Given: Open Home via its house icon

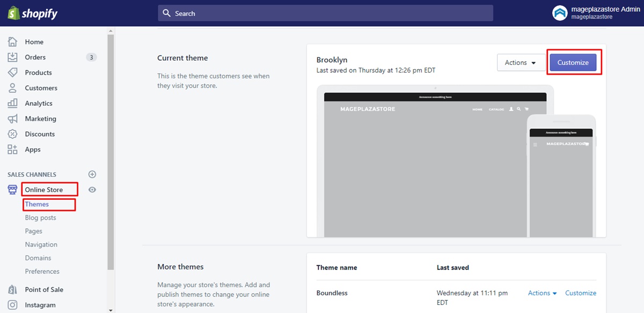Looking at the screenshot, I should tap(12, 42).
